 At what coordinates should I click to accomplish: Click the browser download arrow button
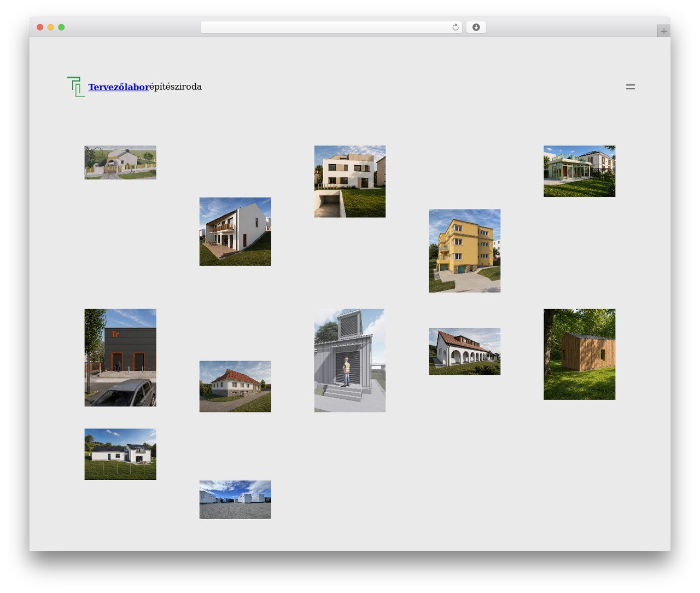pos(476,27)
